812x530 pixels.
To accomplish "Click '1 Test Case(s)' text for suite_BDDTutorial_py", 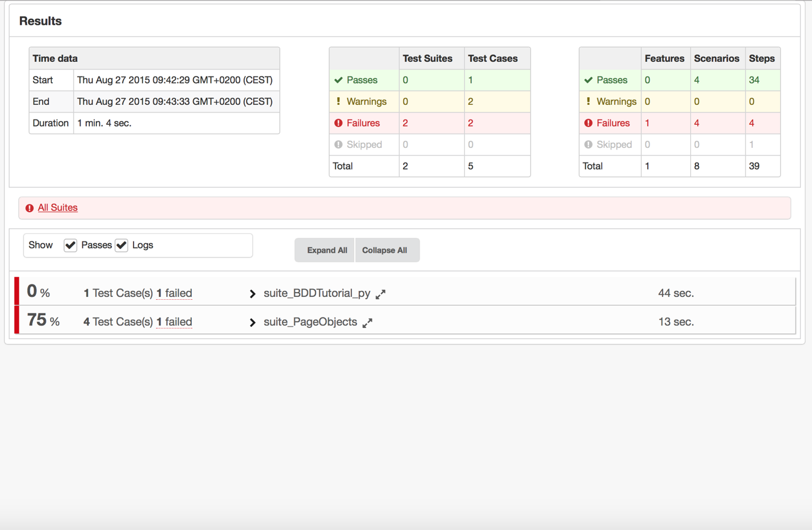I will coord(118,293).
